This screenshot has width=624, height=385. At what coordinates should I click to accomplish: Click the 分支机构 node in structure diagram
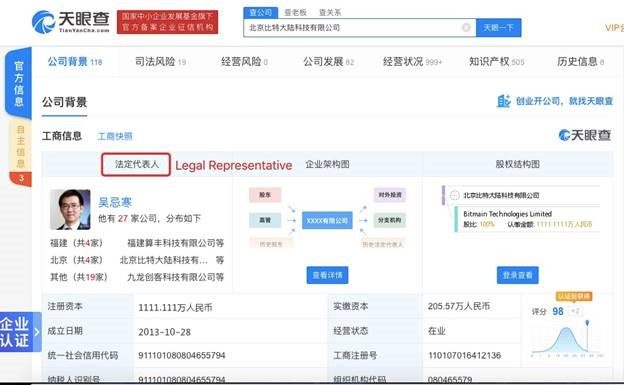point(390,220)
